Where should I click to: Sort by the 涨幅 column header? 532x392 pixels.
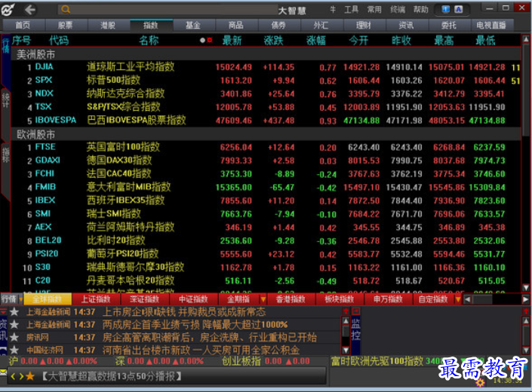point(316,41)
